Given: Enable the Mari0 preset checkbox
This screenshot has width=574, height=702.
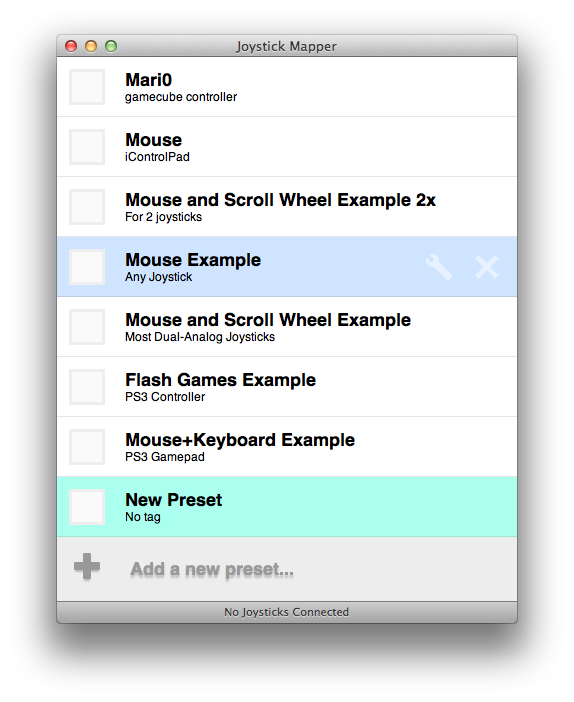Looking at the screenshot, I should pyautogui.click(x=87, y=87).
